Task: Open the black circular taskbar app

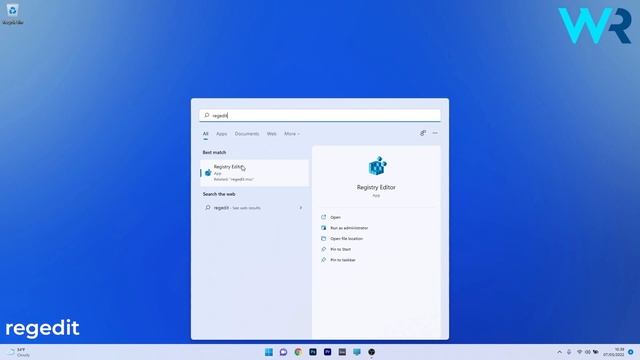Action: pyautogui.click(x=371, y=352)
